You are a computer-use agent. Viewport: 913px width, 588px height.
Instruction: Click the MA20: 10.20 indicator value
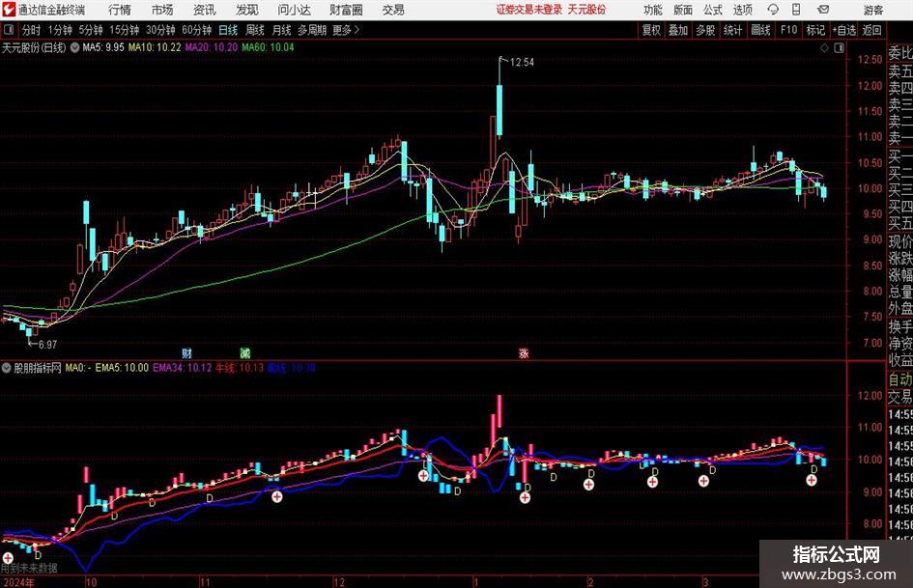[x=212, y=47]
